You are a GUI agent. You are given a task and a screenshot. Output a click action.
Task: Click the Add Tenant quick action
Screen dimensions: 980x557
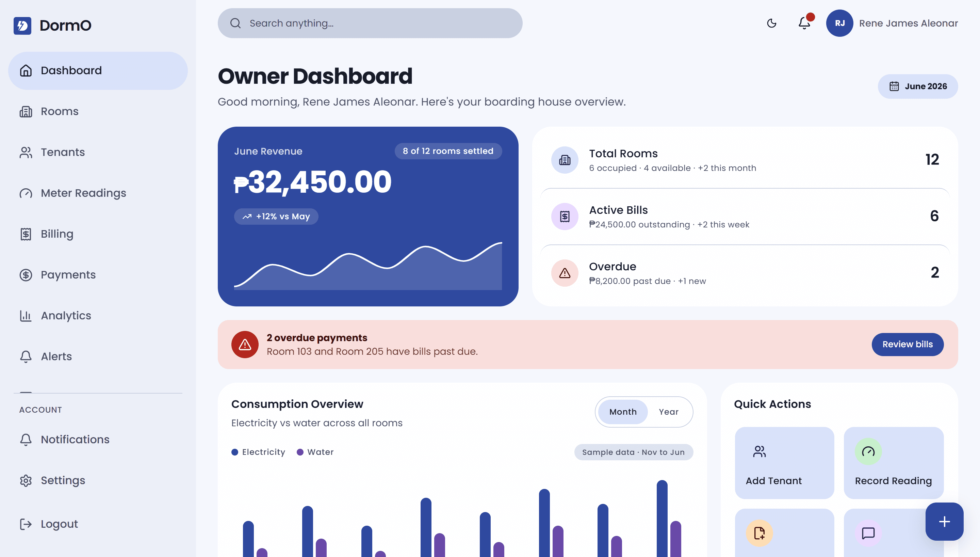coord(784,463)
